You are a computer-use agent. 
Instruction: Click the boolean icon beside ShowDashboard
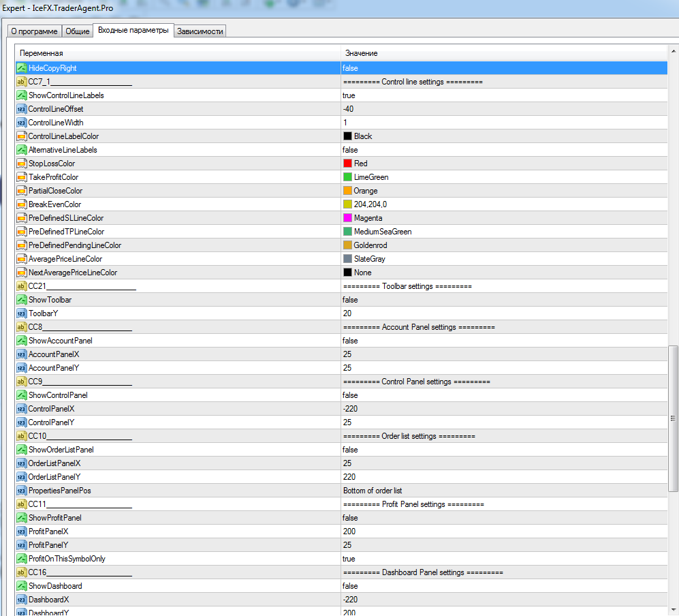pyautogui.click(x=21, y=586)
